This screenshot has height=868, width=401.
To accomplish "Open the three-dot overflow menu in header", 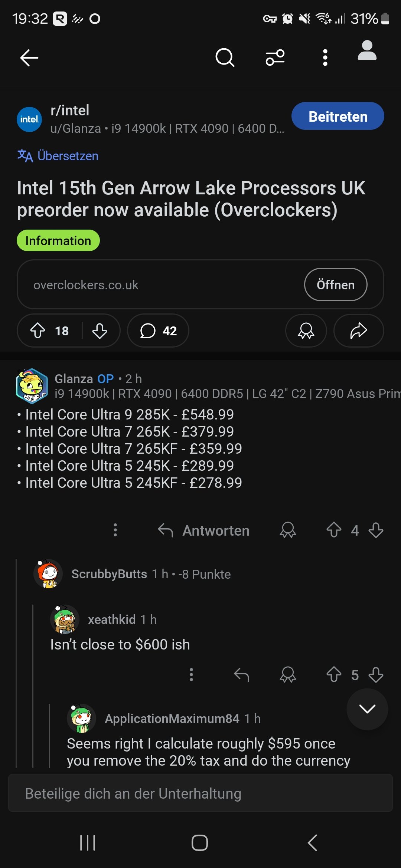I will [x=325, y=58].
